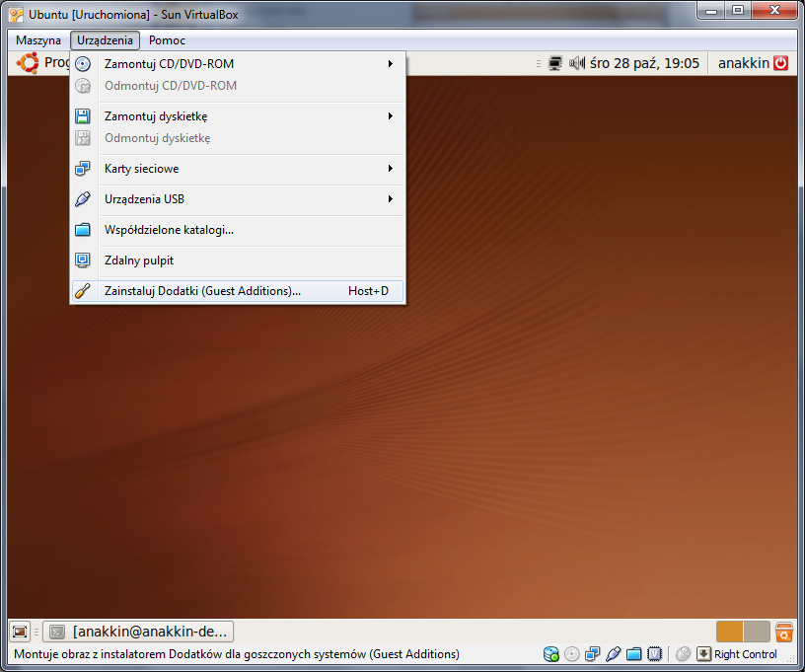Click the Ubuntu logo in guest panel
The image size is (805, 672).
[x=28, y=63]
